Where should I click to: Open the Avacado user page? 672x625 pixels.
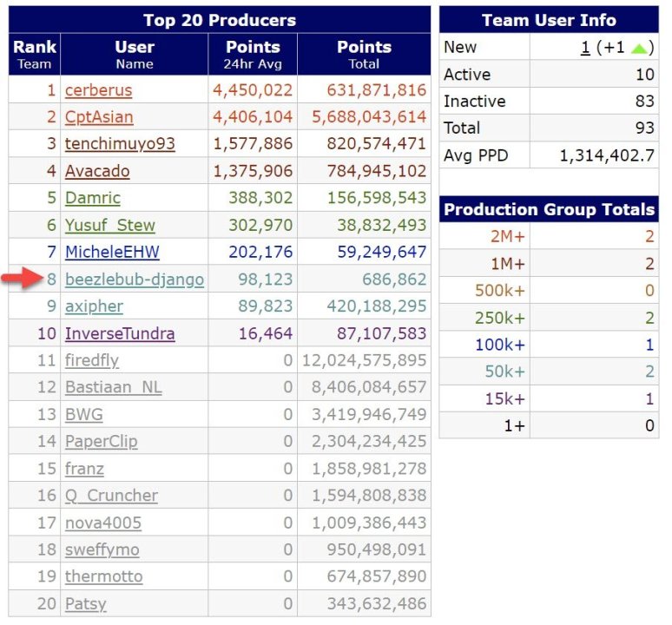(x=97, y=171)
